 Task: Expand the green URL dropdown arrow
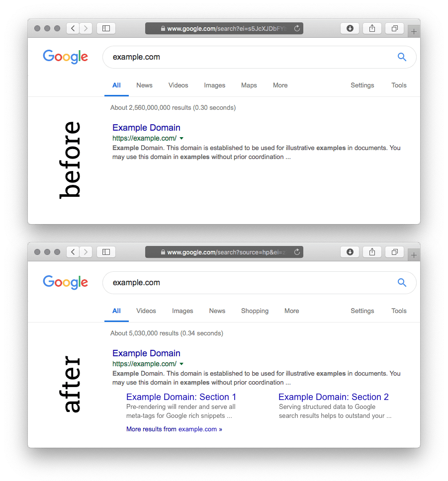tap(181, 139)
